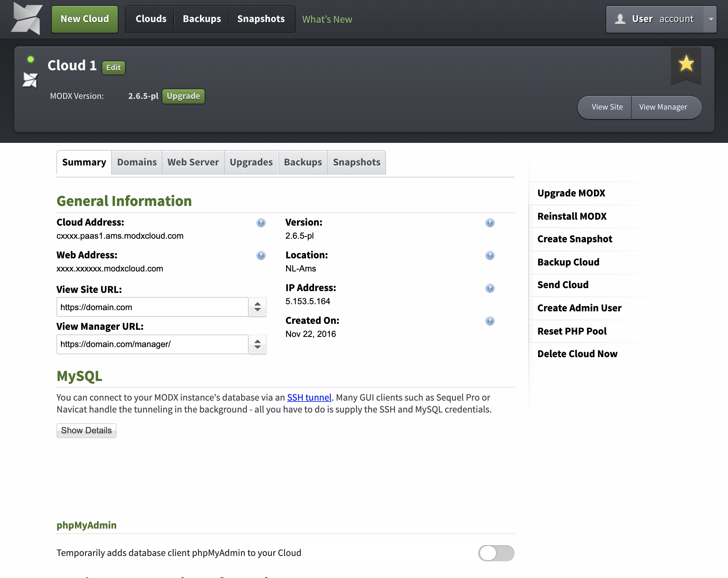728x578 pixels.
Task: Click Upgrade MODX in the side menu
Action: point(571,193)
